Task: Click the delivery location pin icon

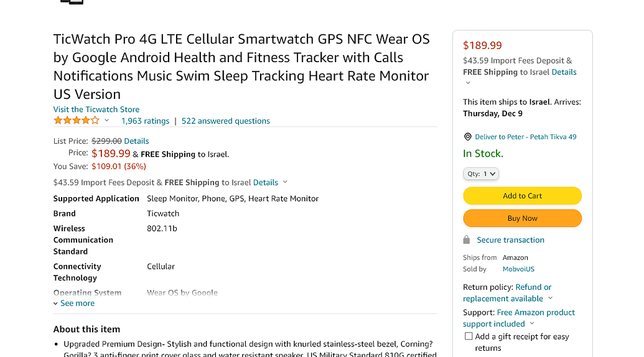Action: [467, 137]
